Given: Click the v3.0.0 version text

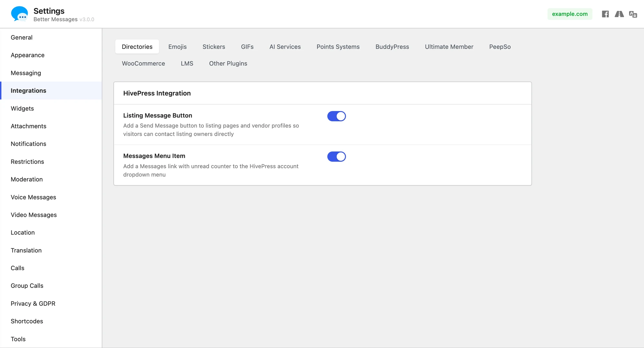Looking at the screenshot, I should [x=87, y=20].
